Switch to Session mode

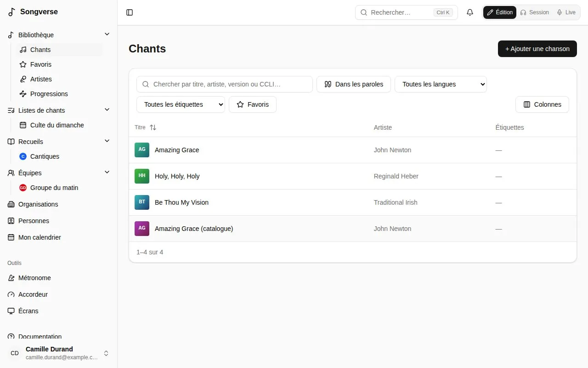[534, 12]
